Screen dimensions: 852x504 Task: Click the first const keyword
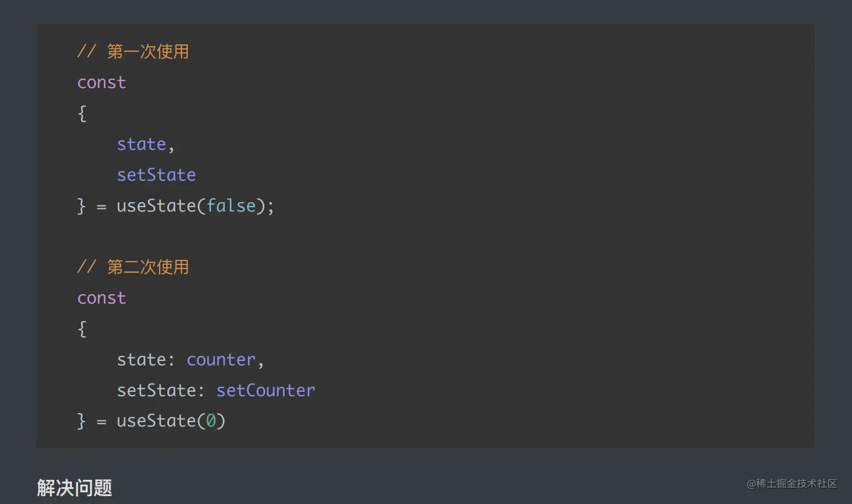point(101,83)
